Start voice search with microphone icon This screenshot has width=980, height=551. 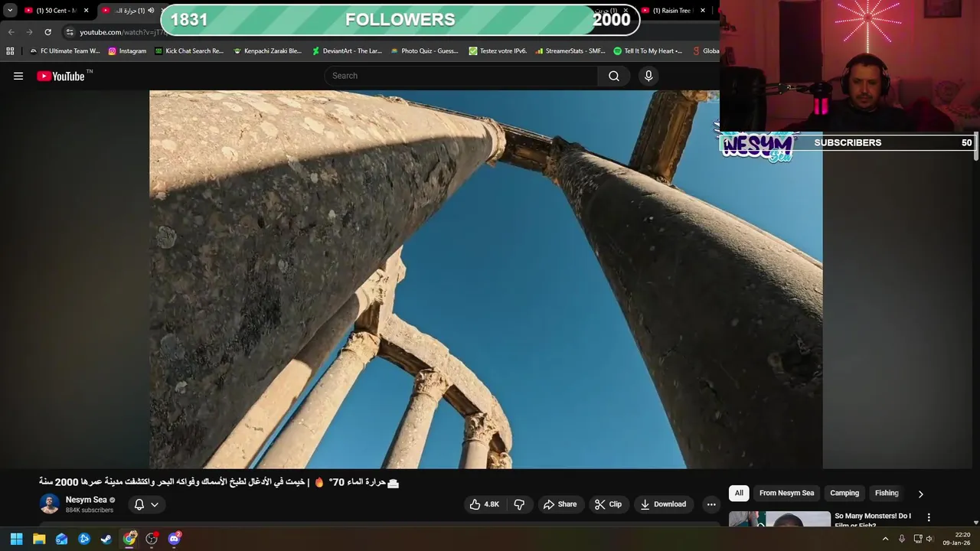[x=648, y=76]
